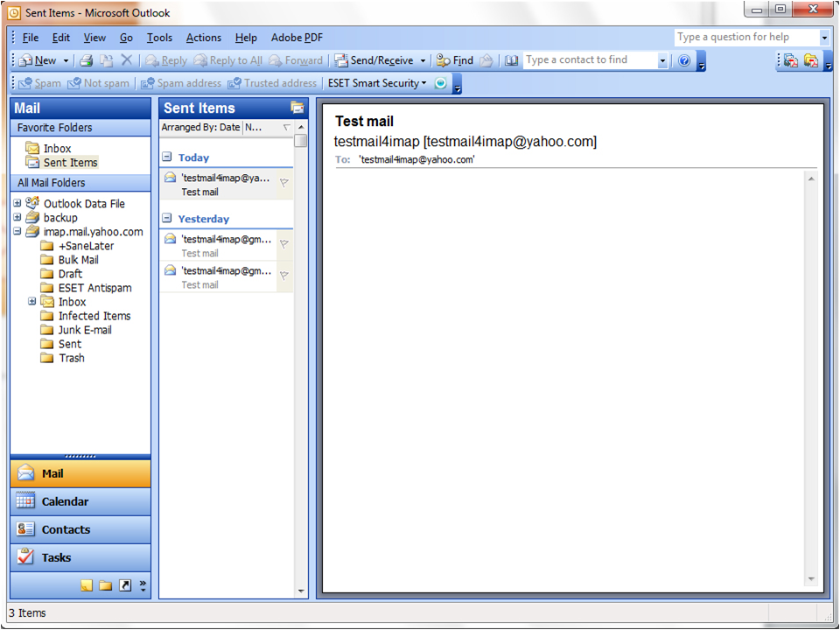Image resolution: width=840 pixels, height=630 pixels.
Task: Click the Contacts pane icon
Action: pos(25,529)
